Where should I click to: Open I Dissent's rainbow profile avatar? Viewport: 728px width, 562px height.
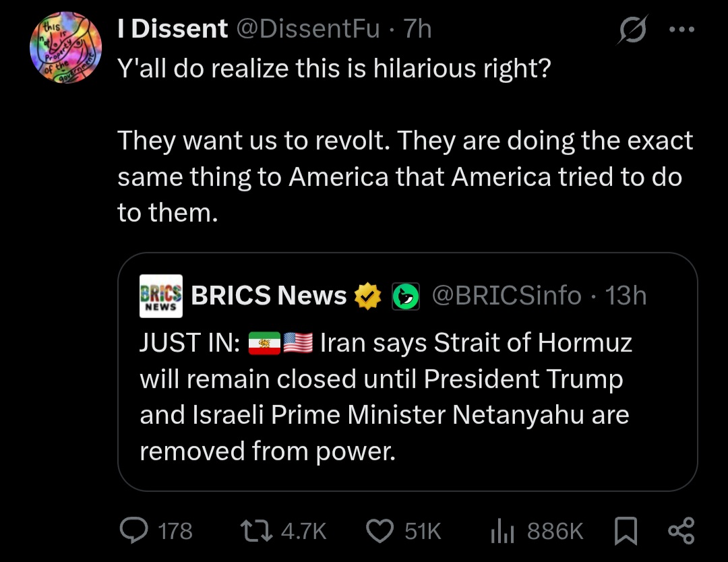point(65,47)
